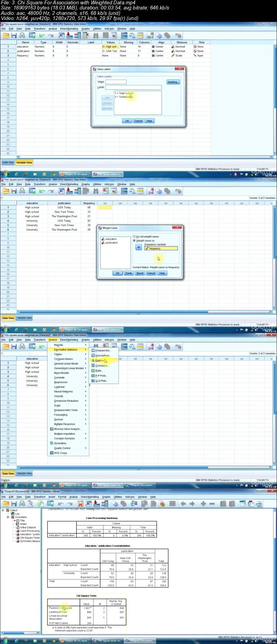Image resolution: width=277 pixels, height=644 pixels.
Task: Expand Nonparametric Tests submenu arrow
Action: (86, 410)
